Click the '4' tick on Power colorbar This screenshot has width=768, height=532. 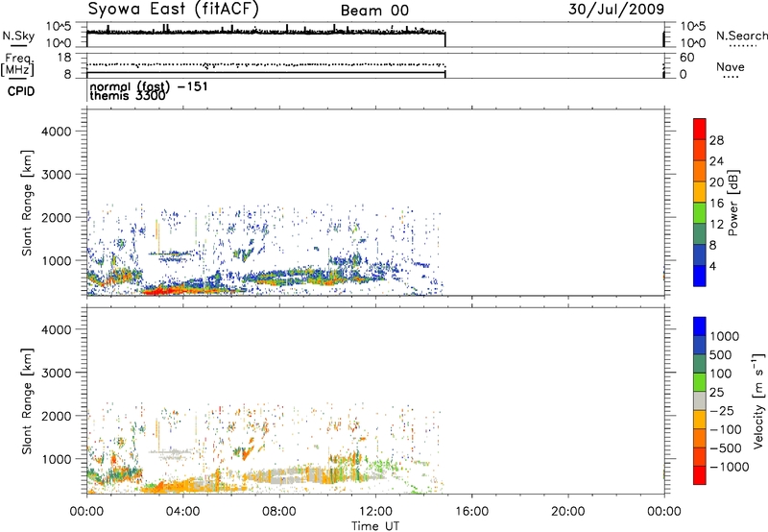(712, 266)
